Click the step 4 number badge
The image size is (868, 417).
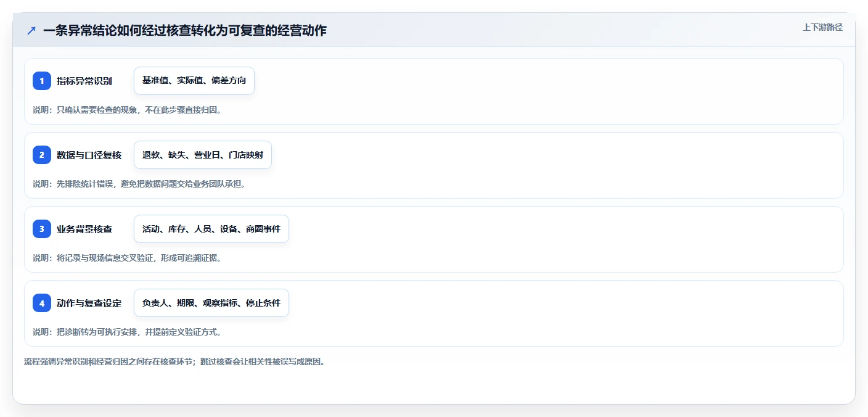tap(42, 303)
